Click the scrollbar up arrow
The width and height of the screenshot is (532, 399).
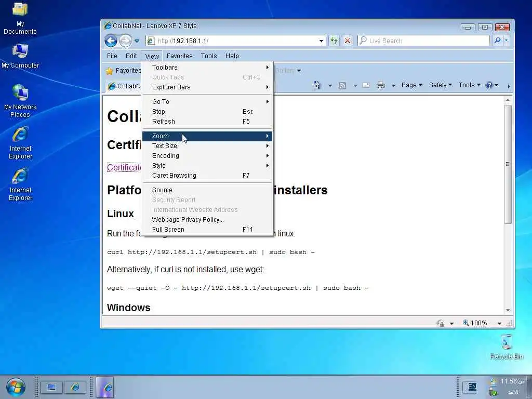tap(508, 100)
